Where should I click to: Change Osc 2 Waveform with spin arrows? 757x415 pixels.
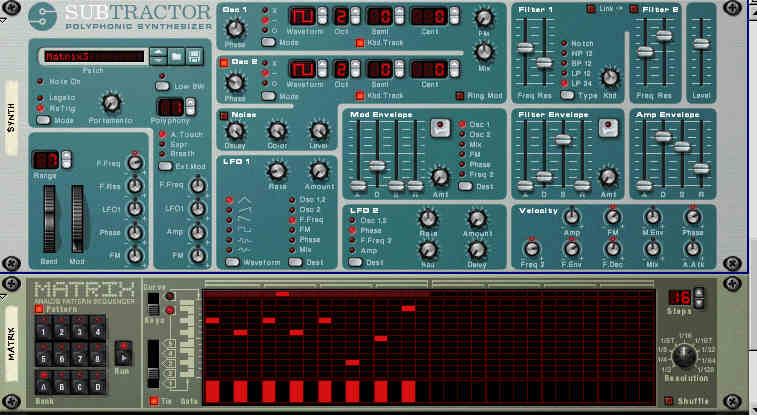[322, 69]
